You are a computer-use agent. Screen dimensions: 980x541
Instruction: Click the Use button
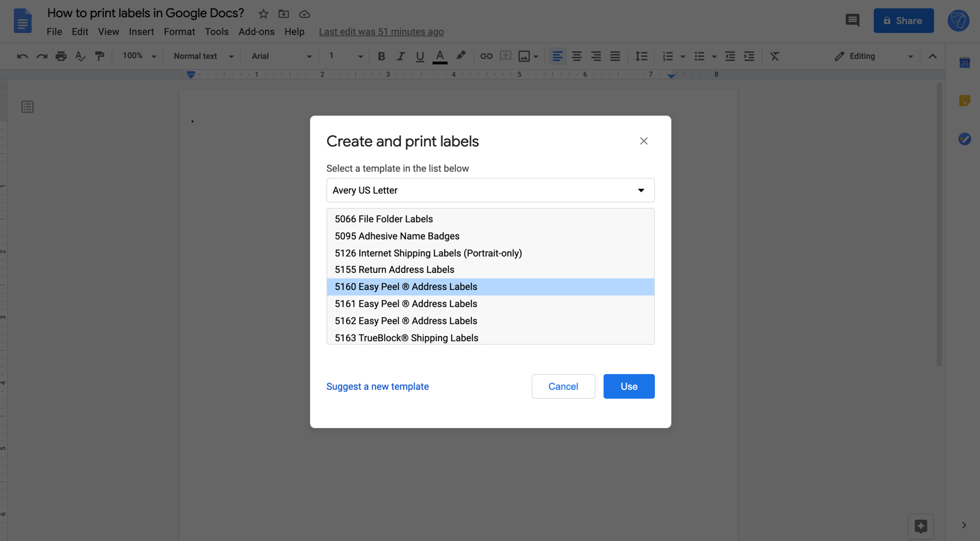629,386
